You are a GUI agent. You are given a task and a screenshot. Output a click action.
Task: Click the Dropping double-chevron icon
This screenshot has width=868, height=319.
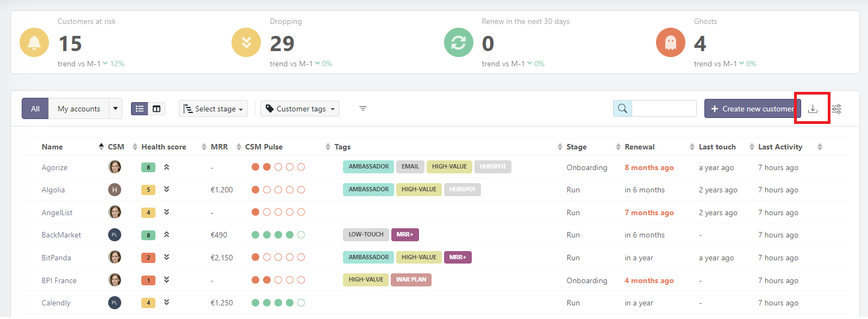point(246,42)
